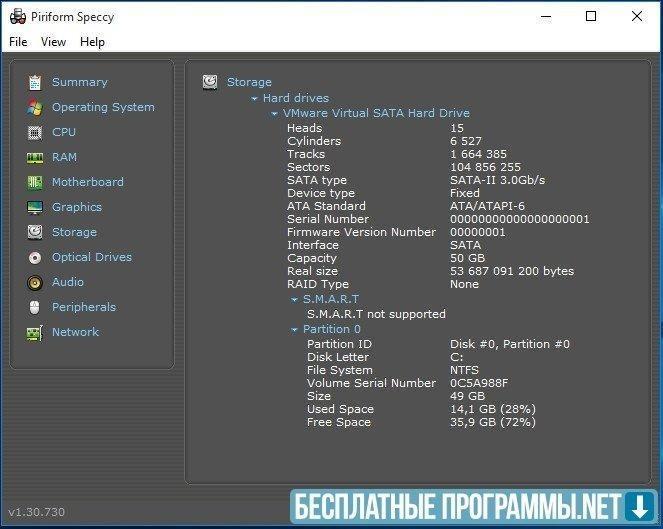Open the Operating System section

click(x=103, y=107)
